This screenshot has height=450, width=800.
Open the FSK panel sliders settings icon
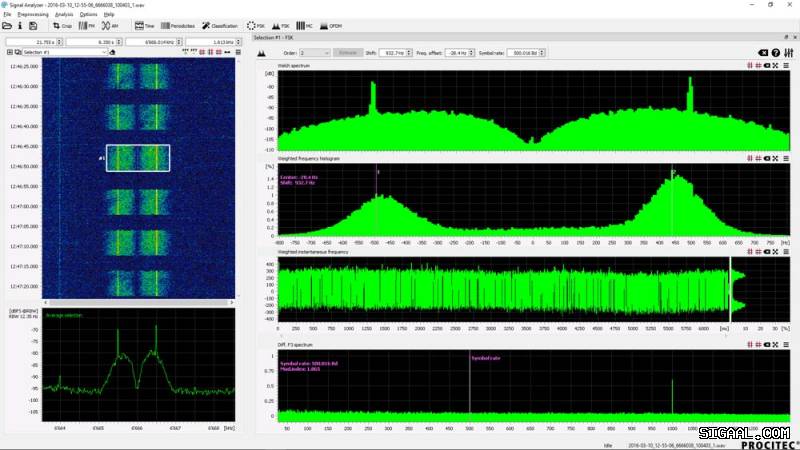point(789,53)
